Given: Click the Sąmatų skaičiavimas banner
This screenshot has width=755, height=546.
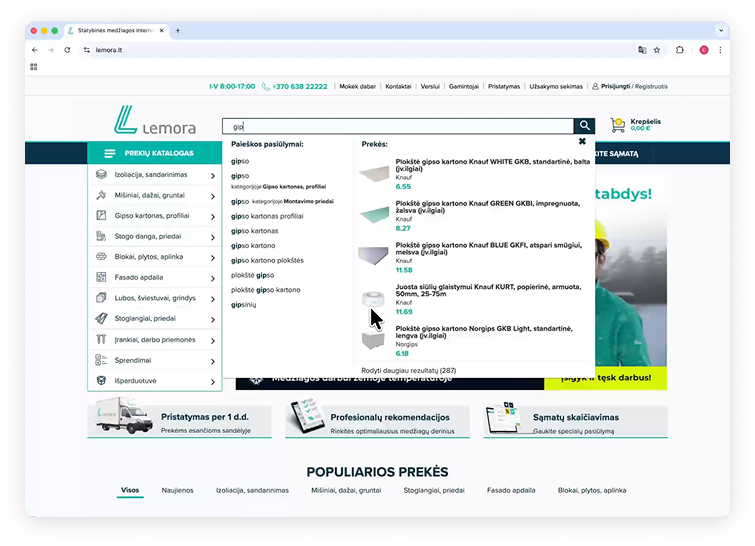Looking at the screenshot, I should coord(575,419).
